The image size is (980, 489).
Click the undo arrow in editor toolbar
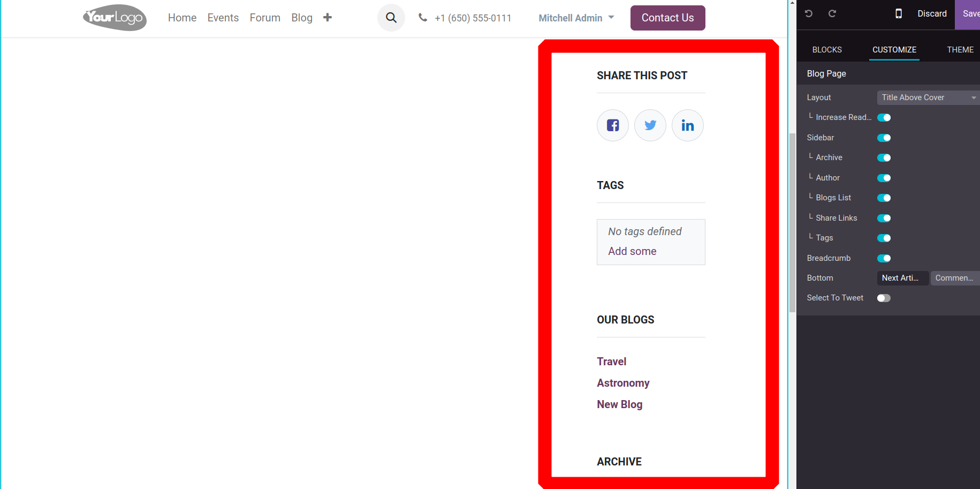(x=809, y=13)
